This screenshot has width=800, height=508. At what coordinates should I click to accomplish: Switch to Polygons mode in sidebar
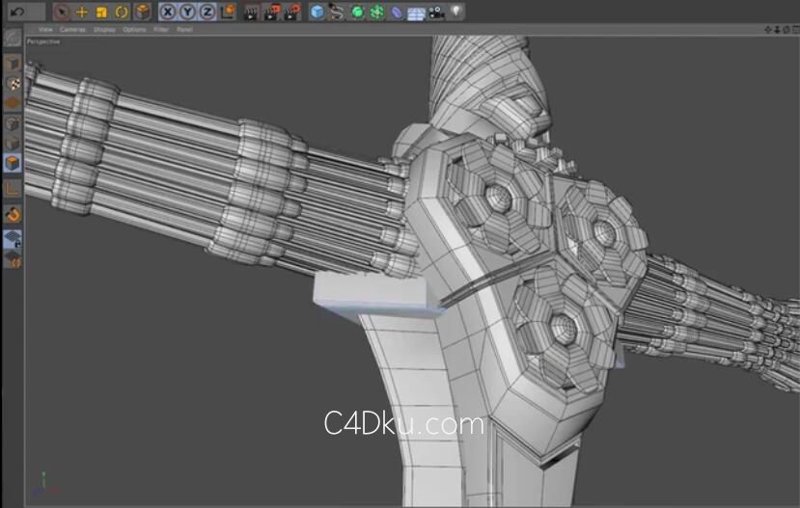[x=13, y=163]
